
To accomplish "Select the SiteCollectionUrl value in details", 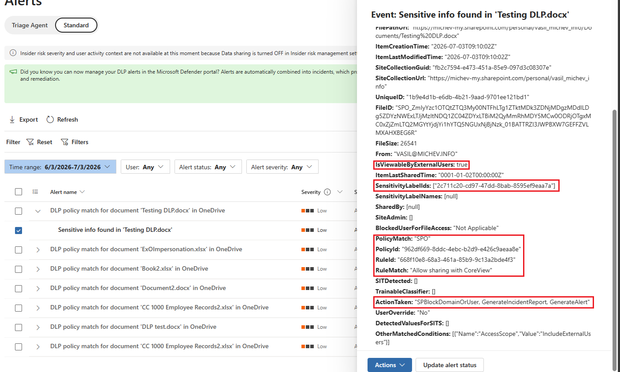I will coord(482,82).
